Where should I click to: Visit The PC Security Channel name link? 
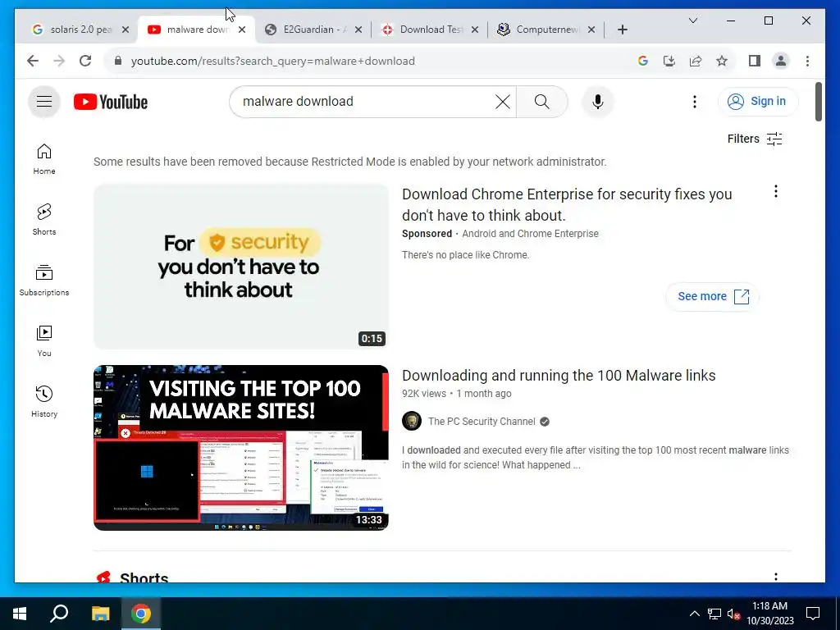482,422
